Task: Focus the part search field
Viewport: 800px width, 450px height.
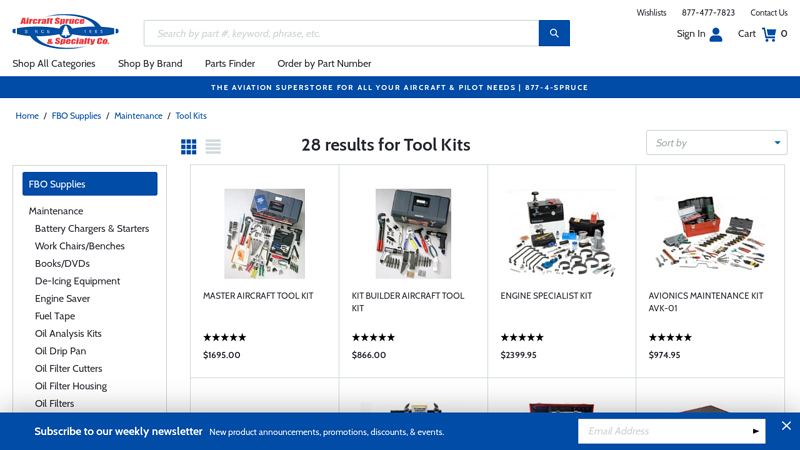Action: coord(341,33)
